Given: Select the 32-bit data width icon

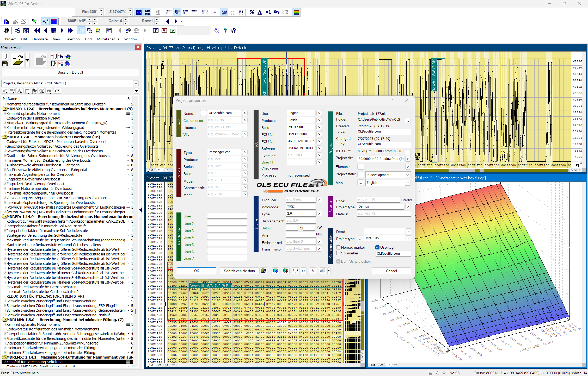Looking at the screenshot, I should (185, 12).
